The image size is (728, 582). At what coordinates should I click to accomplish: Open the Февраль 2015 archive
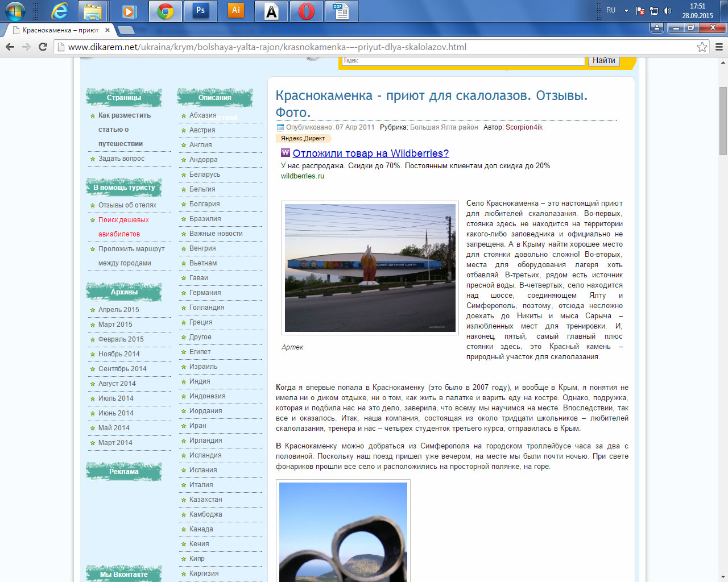[121, 339]
